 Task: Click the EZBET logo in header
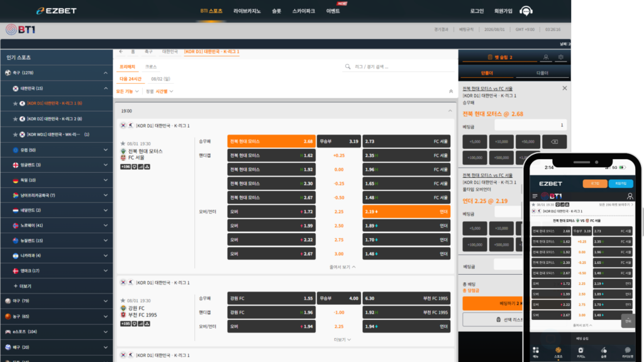(x=56, y=11)
